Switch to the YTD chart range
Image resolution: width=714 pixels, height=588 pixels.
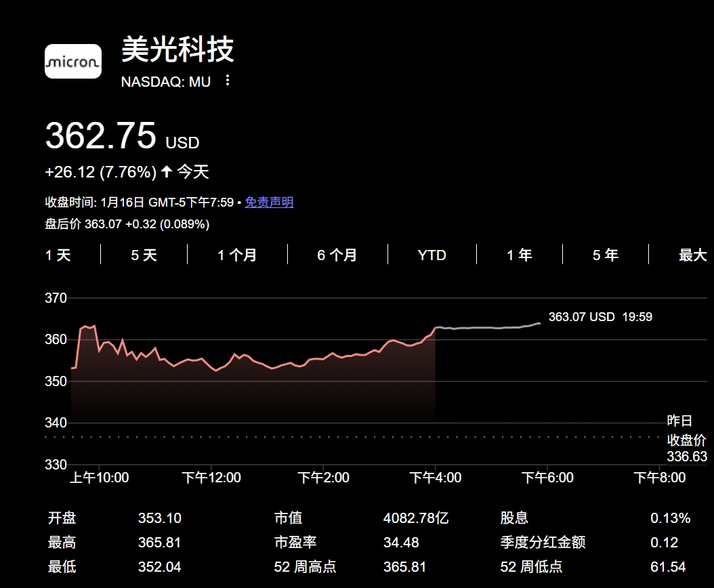click(x=432, y=255)
